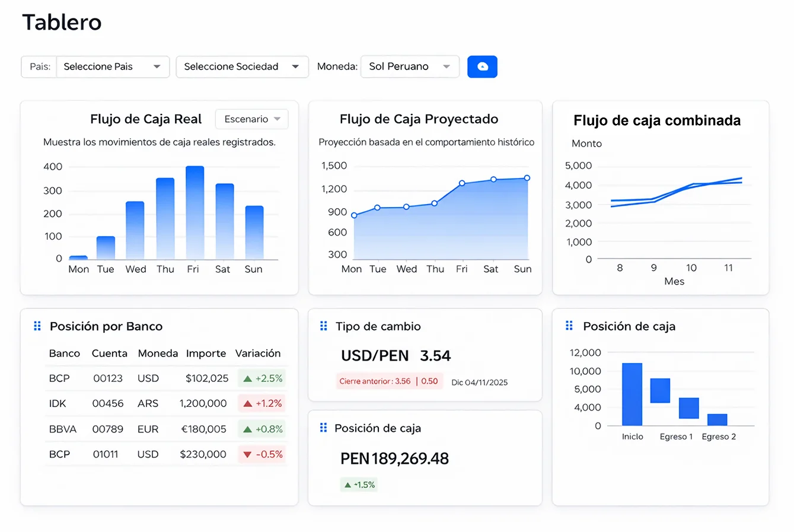Image resolution: width=794 pixels, height=532 pixels.
Task: Click the blue cloud export icon button
Action: point(482,66)
